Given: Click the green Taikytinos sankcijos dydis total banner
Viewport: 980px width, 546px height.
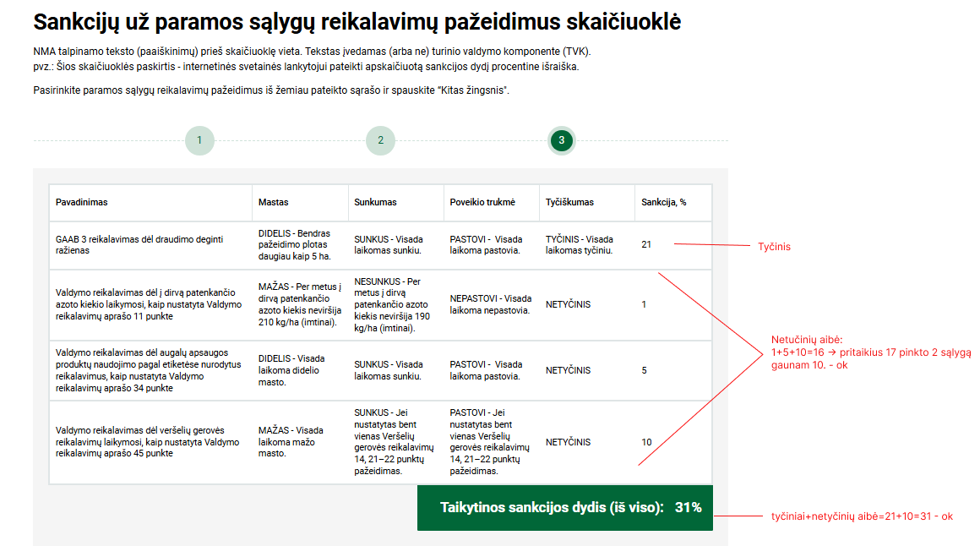Looking at the screenshot, I should click(x=564, y=508).
